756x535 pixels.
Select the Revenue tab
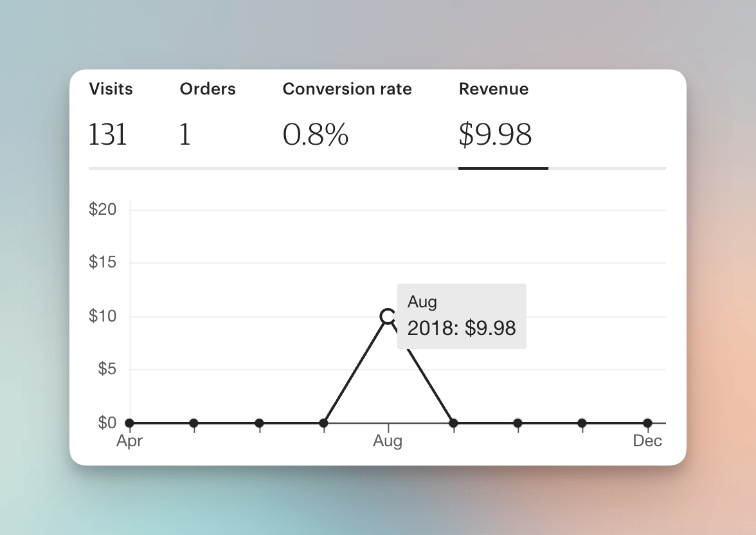(493, 89)
